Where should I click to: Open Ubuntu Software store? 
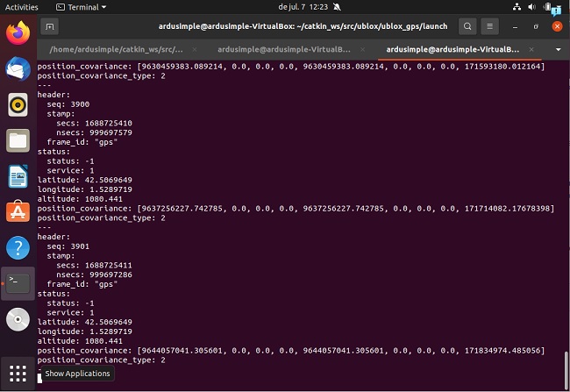click(18, 211)
